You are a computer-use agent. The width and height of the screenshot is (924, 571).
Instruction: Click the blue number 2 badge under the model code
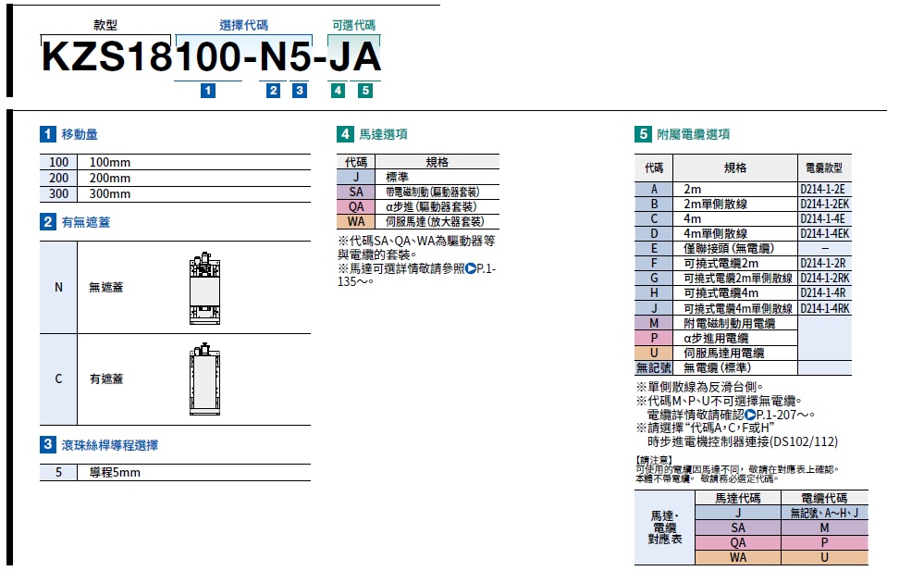273,91
